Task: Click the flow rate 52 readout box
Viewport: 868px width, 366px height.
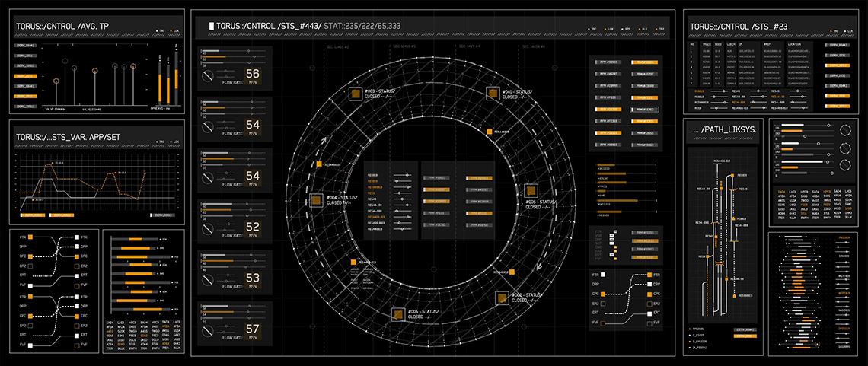Action: [x=252, y=228]
